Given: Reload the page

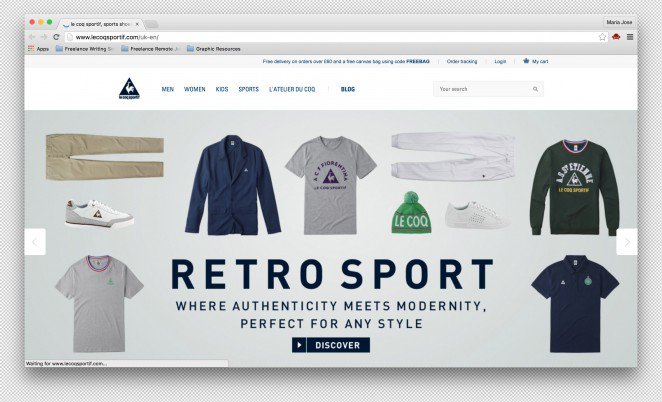Looking at the screenshot, I should click(56, 37).
